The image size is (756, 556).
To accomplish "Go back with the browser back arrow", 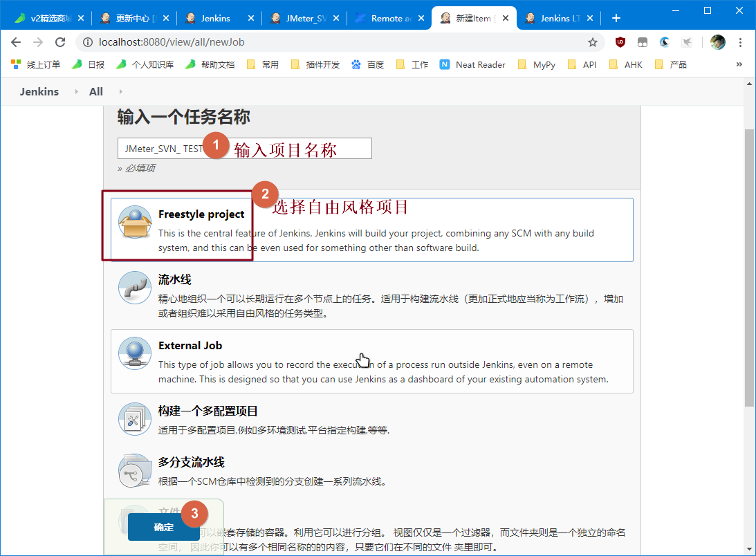I will 16,42.
